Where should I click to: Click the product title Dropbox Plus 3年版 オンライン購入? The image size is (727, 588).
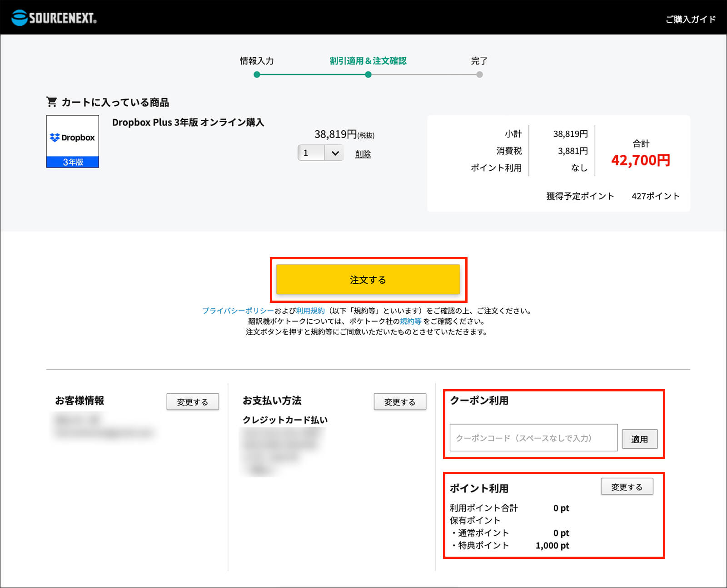click(188, 122)
